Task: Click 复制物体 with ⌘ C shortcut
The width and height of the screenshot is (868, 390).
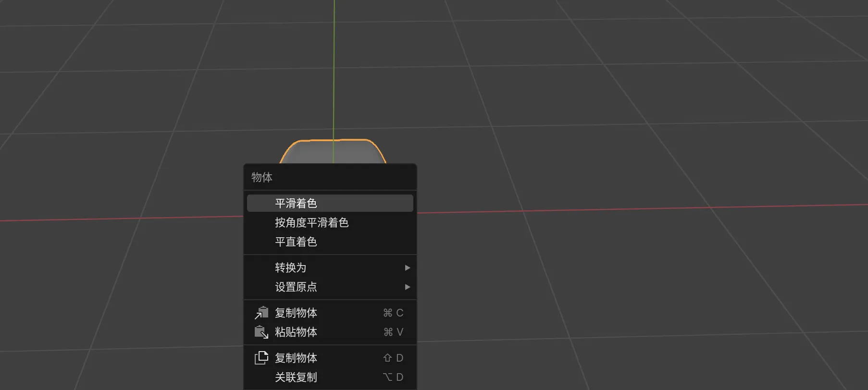Action: (330, 313)
